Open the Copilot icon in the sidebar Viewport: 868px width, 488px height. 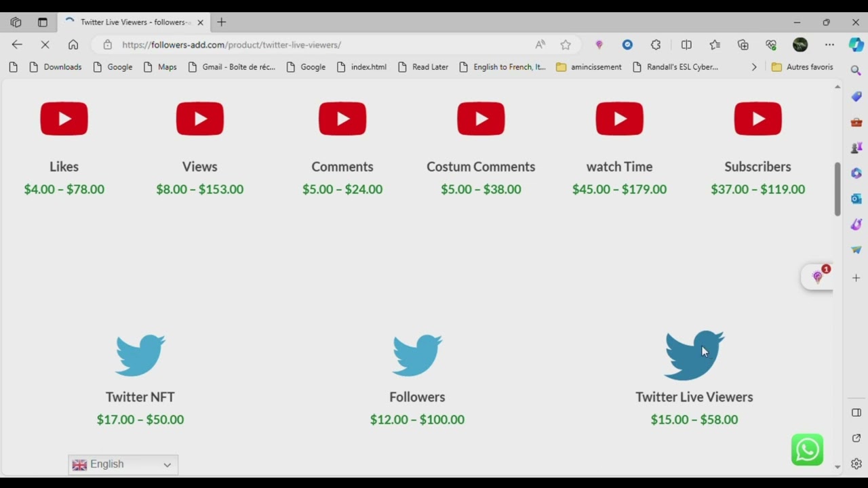tap(856, 45)
